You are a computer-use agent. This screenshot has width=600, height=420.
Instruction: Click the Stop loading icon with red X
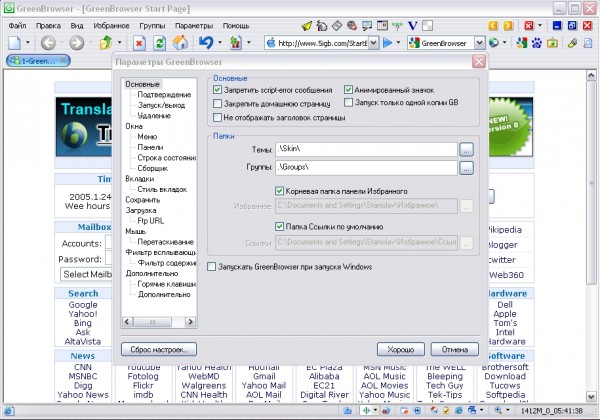click(x=139, y=42)
